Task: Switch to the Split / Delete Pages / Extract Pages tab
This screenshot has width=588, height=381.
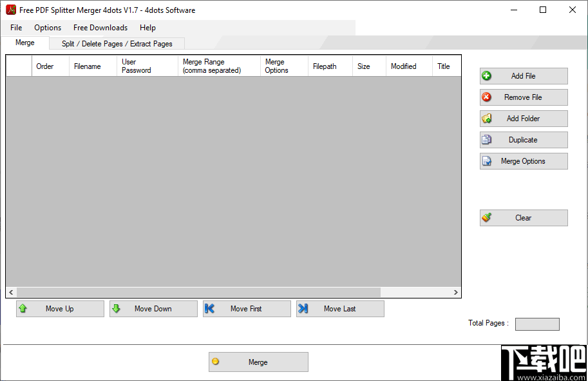Action: 116,43
